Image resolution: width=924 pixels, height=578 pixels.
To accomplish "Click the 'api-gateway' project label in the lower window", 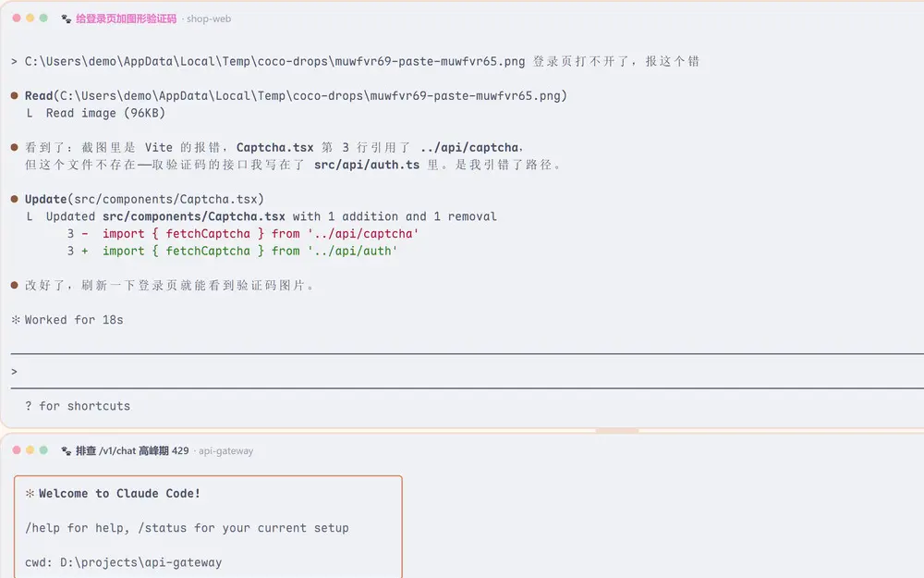I will [225, 450].
